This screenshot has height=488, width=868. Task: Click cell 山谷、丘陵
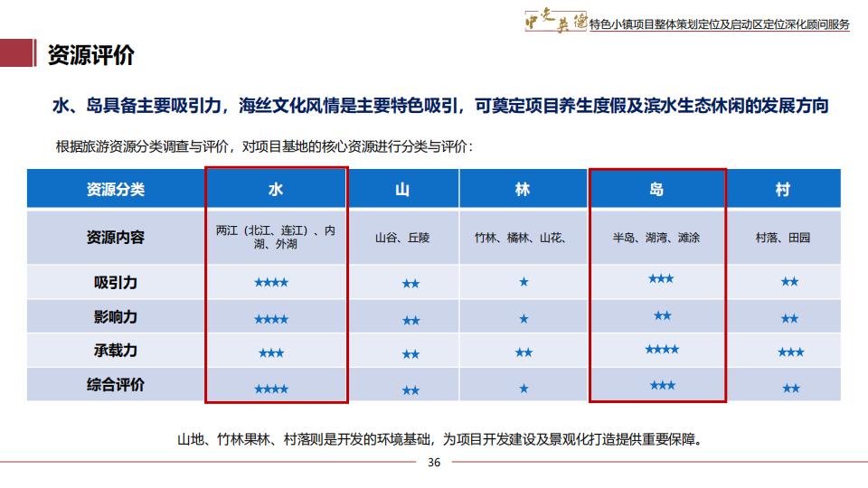(x=402, y=238)
